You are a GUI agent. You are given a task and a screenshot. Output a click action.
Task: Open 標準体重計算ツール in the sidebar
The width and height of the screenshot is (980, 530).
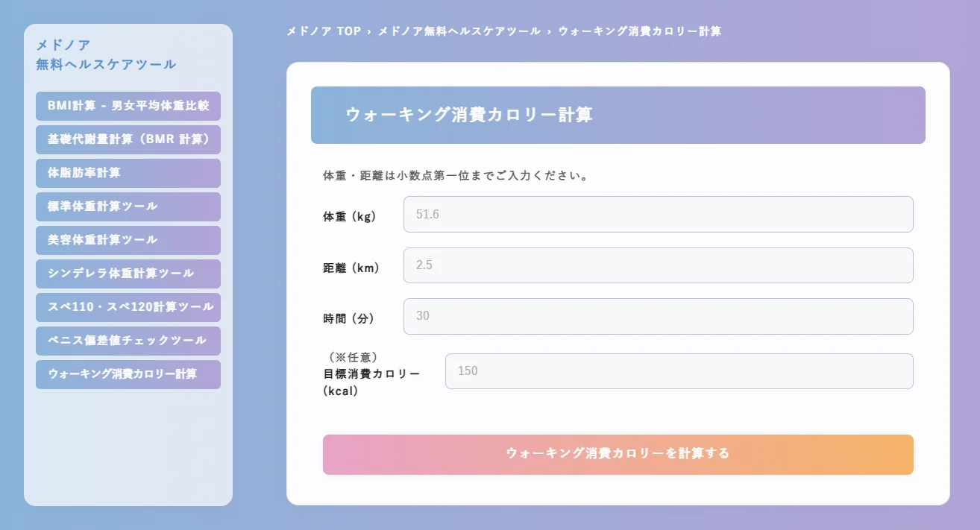pos(128,206)
